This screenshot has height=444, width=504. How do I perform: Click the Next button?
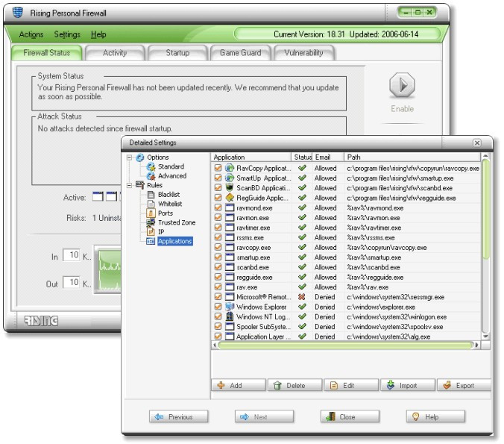264,416
